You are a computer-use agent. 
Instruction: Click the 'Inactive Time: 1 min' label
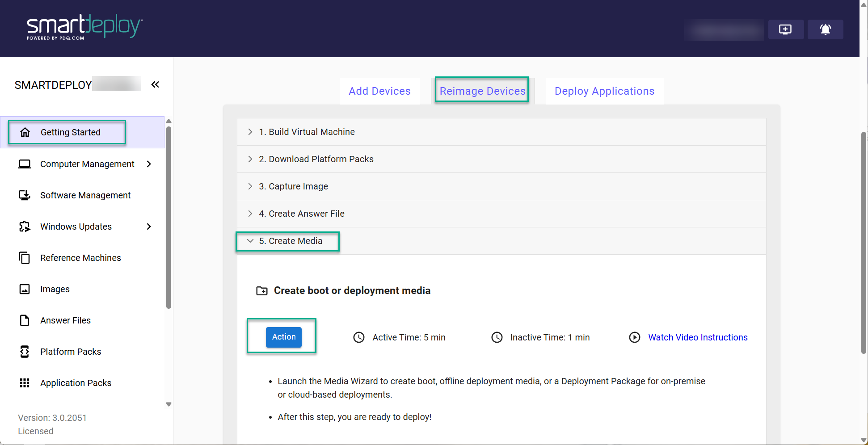[x=550, y=337]
